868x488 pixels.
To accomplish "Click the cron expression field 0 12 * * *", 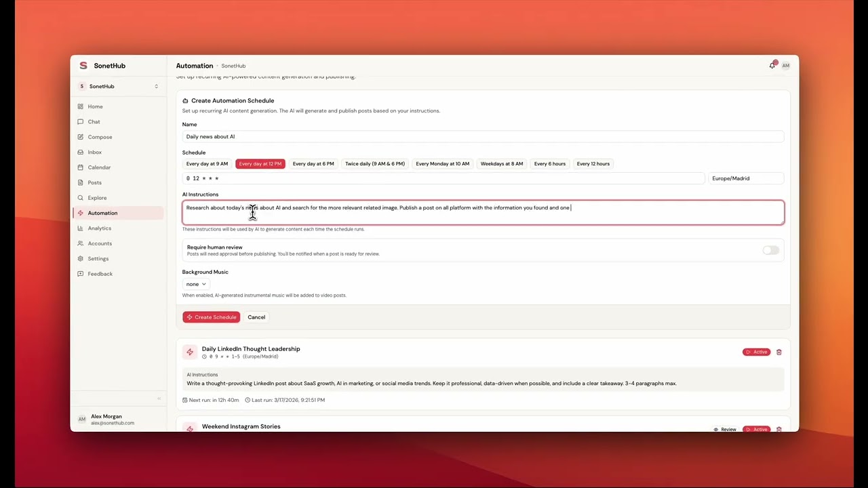I will pos(443,178).
